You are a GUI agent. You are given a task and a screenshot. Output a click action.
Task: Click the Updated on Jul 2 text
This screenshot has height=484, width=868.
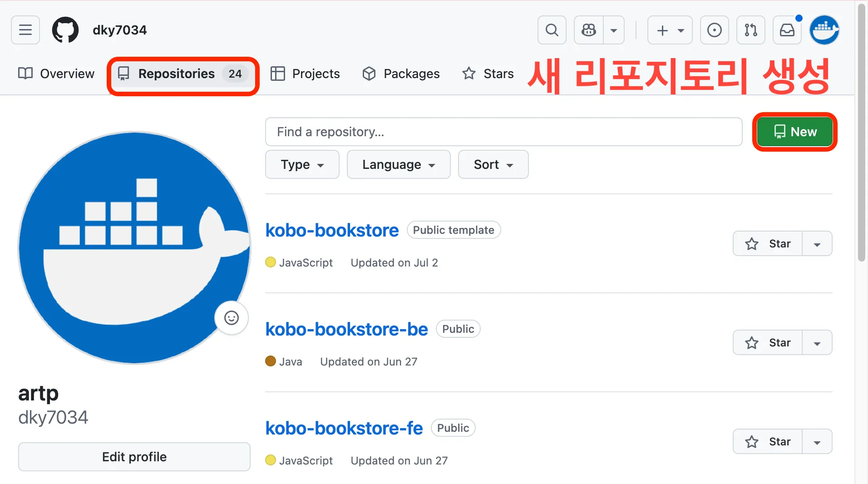[395, 263]
